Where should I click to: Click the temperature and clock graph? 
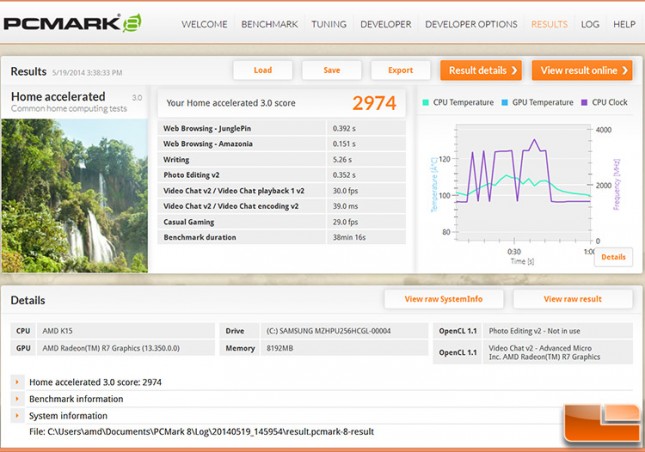[x=523, y=183]
